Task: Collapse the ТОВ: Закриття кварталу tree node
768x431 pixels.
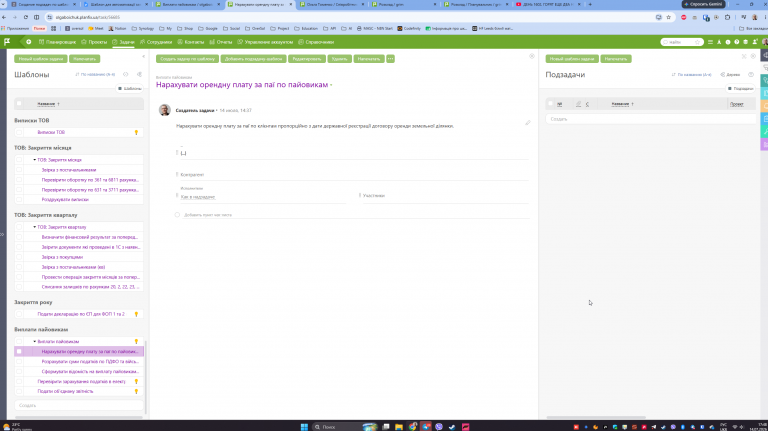Action: pos(34,227)
